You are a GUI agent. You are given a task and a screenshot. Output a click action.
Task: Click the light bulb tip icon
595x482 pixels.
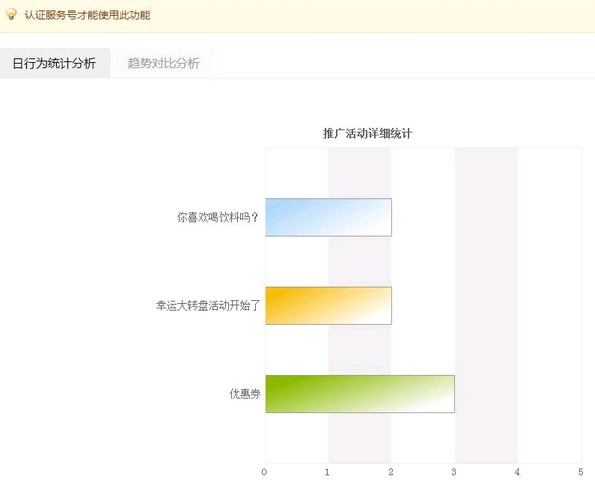coord(11,14)
